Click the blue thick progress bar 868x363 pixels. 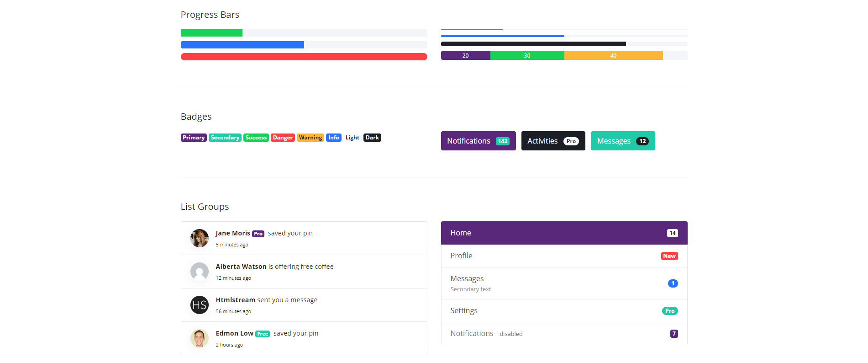click(x=242, y=45)
